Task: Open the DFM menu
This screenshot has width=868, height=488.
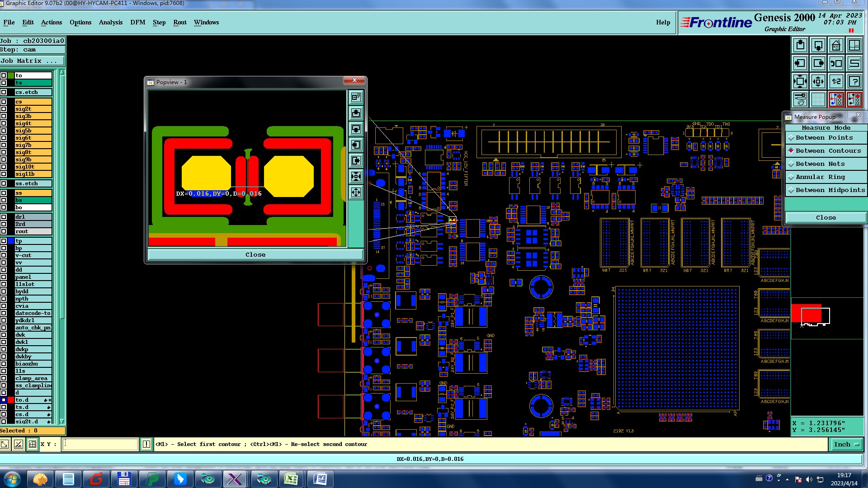Action: tap(137, 22)
